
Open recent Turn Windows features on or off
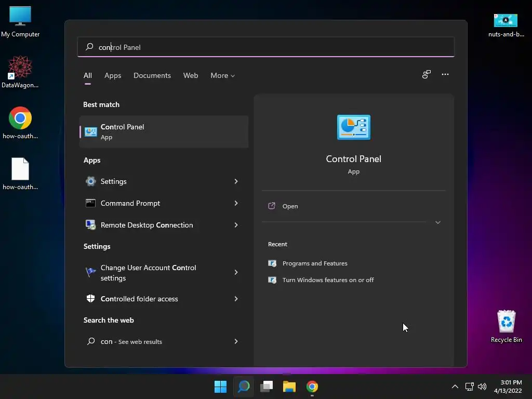coord(328,280)
